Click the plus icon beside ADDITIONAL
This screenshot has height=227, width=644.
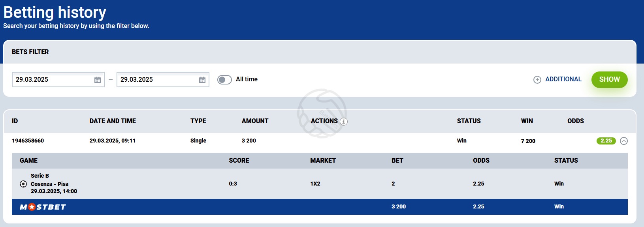[537, 80]
